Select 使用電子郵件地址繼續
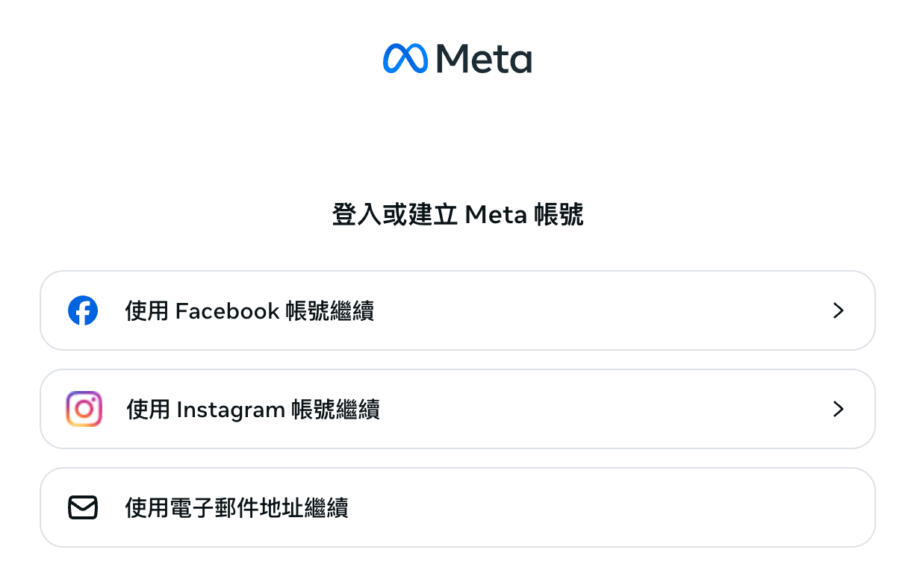The height and width of the screenshot is (588, 914). click(237, 507)
